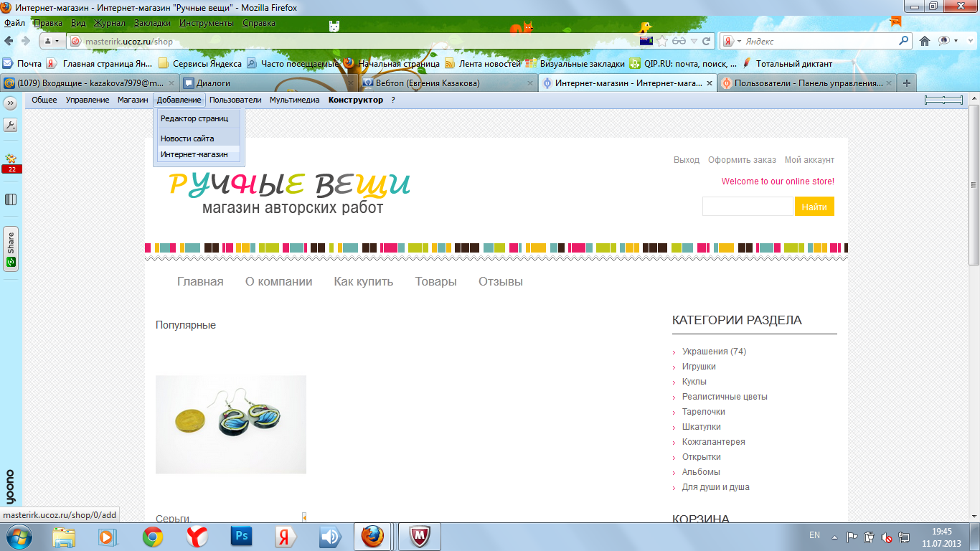Click the EN language indicator in tray
980x551 pixels.
pyautogui.click(x=814, y=535)
